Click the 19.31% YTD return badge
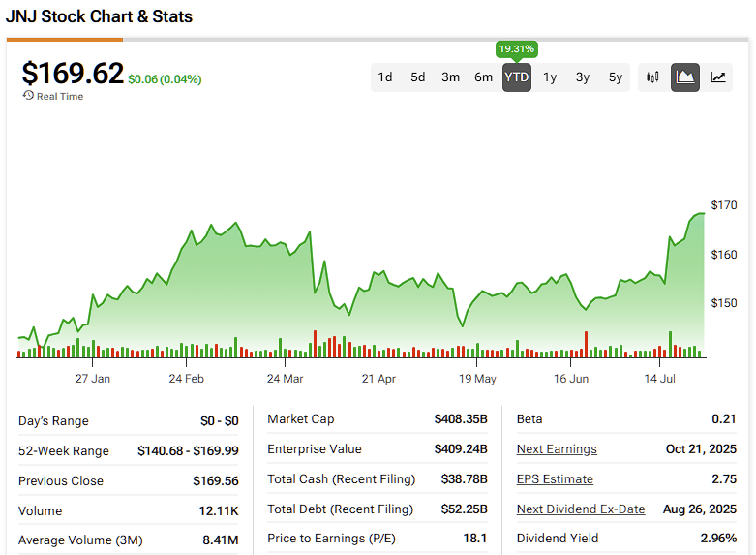Viewport: 756px width, 555px height. click(x=516, y=49)
